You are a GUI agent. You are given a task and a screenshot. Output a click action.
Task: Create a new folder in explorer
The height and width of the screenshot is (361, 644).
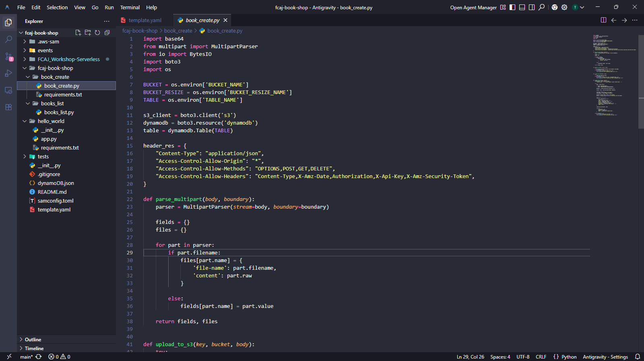coord(88,33)
